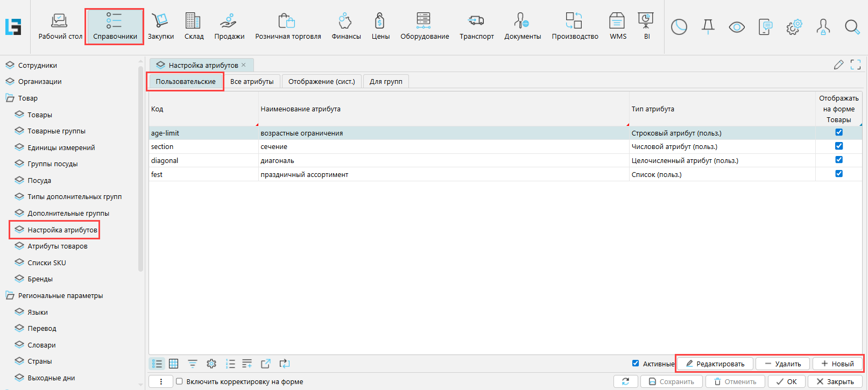Switch to grid table view icon
This screenshot has height=390, width=868.
coord(174,364)
